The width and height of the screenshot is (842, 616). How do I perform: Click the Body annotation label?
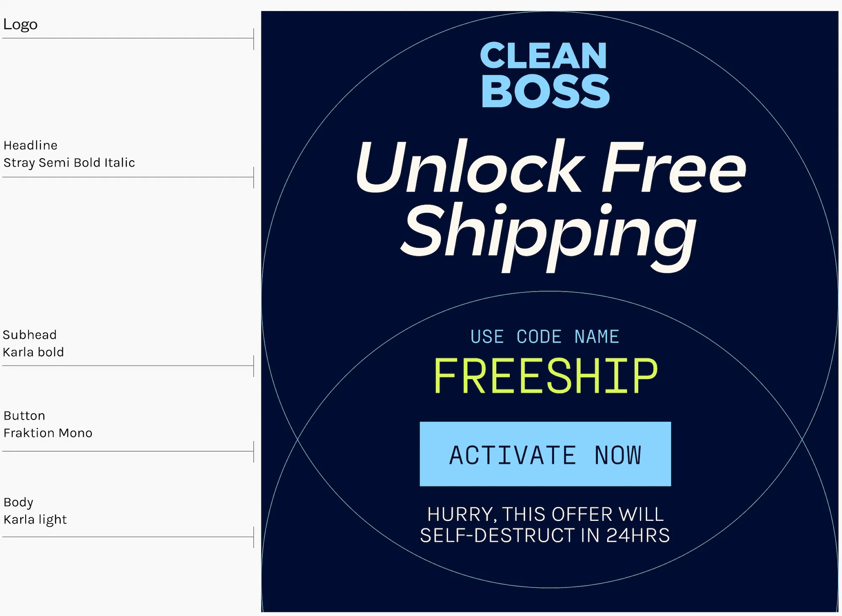click(x=18, y=503)
